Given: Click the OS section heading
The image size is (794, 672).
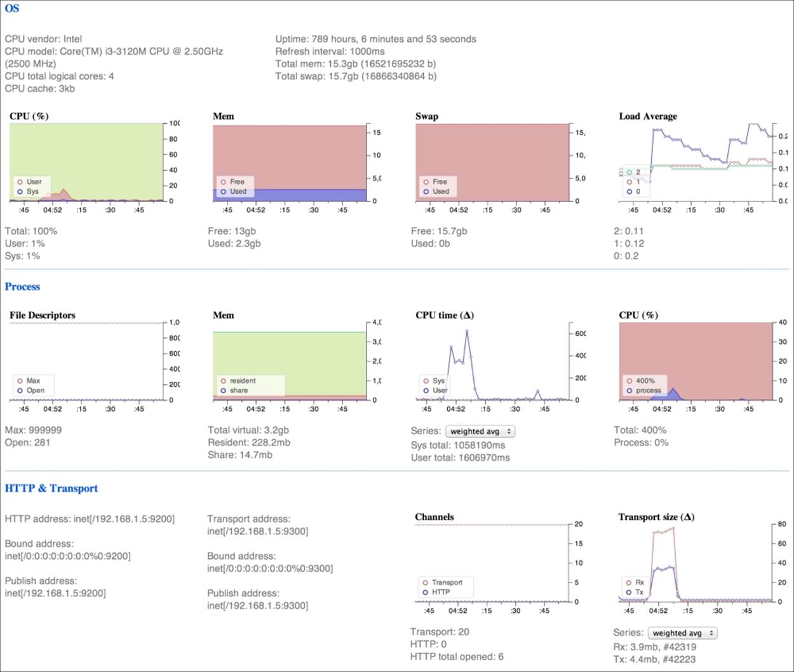Looking at the screenshot, I should (12, 8).
